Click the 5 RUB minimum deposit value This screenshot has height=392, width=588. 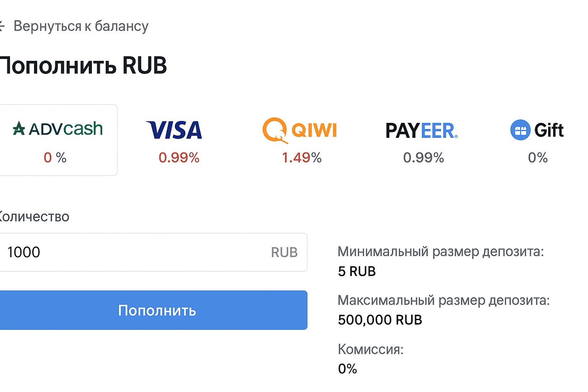click(x=357, y=271)
